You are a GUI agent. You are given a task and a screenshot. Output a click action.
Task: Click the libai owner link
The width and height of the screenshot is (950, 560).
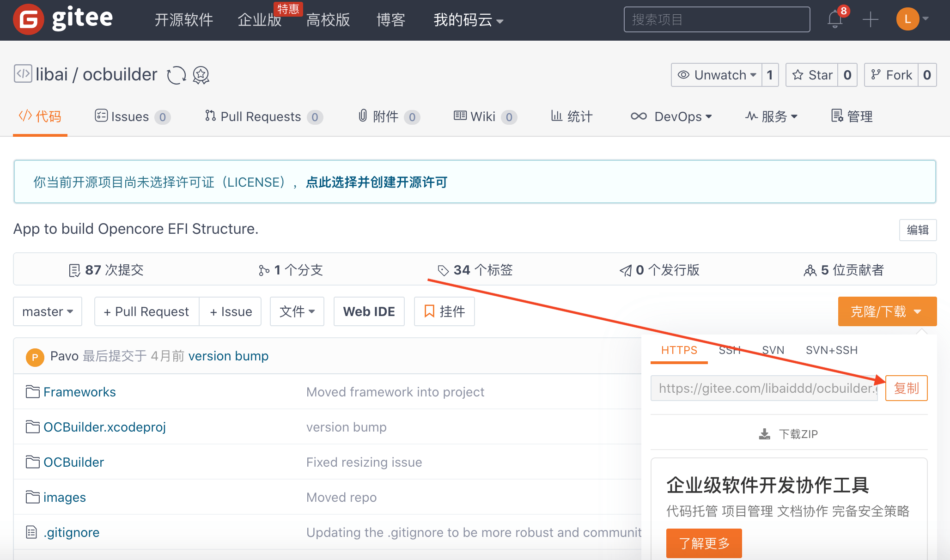(x=52, y=74)
